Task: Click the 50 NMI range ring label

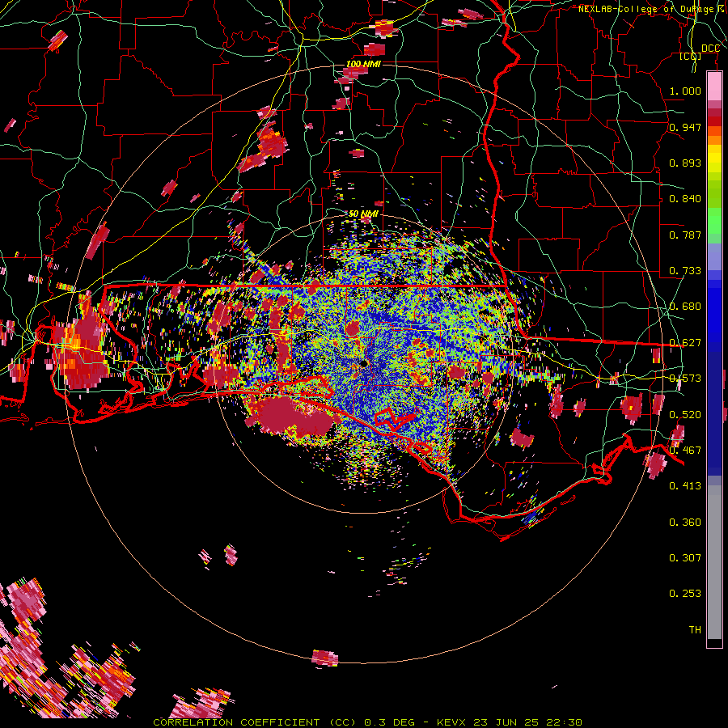Action: coord(363,214)
